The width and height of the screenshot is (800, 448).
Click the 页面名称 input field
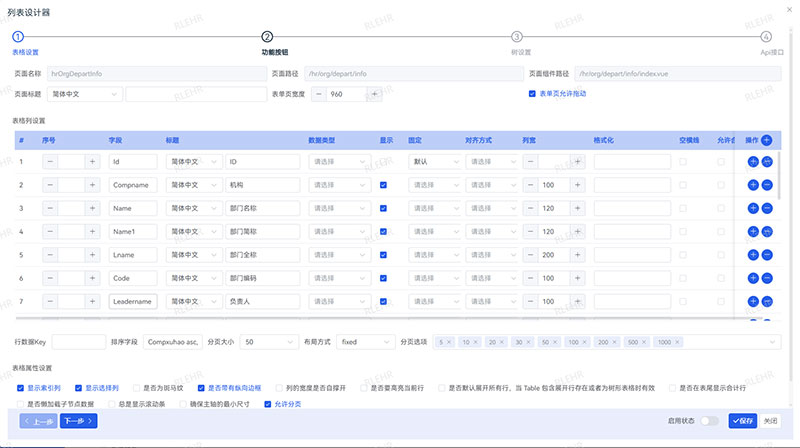click(x=157, y=73)
